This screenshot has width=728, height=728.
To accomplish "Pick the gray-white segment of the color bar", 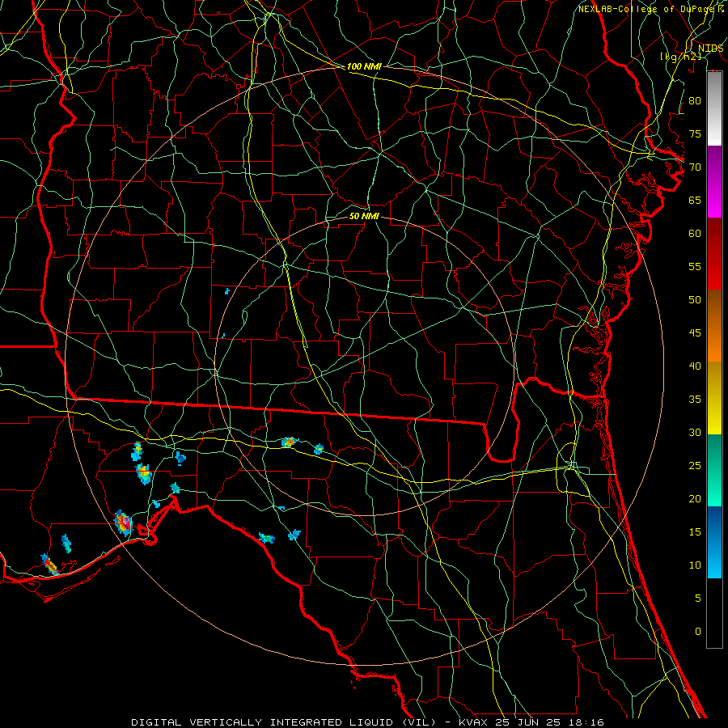I will tap(714, 108).
